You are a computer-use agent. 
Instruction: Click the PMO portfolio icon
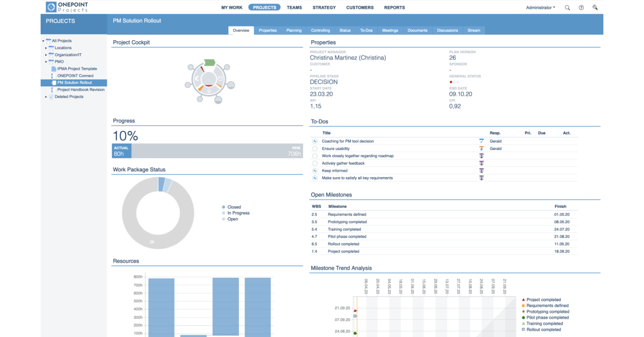pos(52,62)
